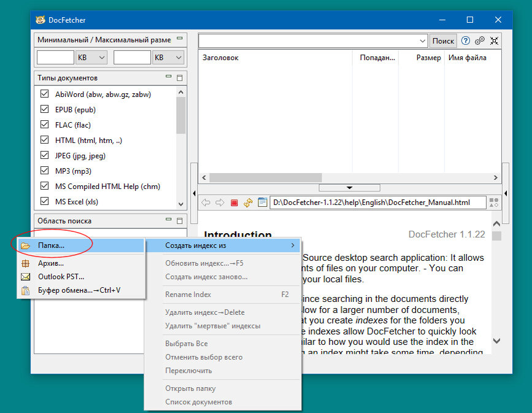532x413 pixels.
Task: Click the right sash arrow beside preview
Action: (x=506, y=193)
